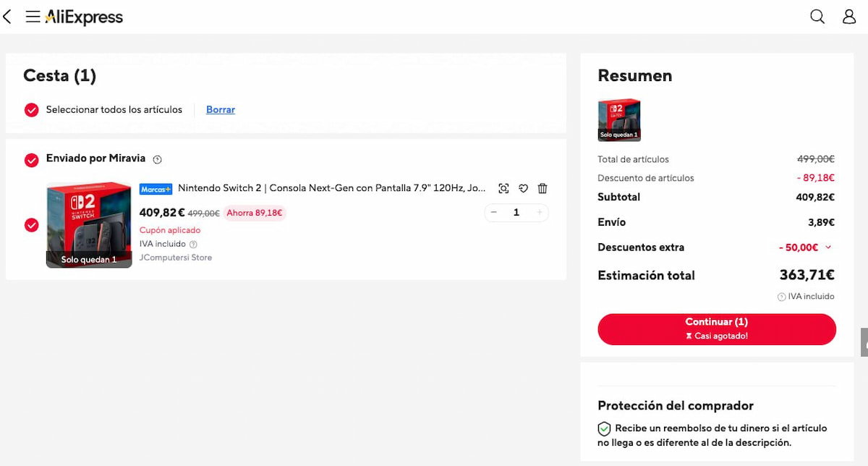Click the Cesta (1) heading
This screenshot has height=466, width=868.
59,75
